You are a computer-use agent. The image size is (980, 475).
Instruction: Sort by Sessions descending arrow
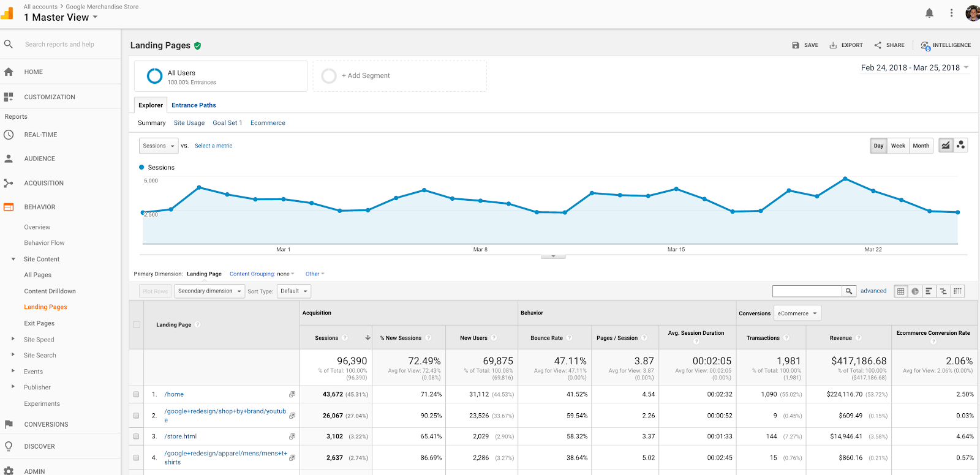coord(368,338)
